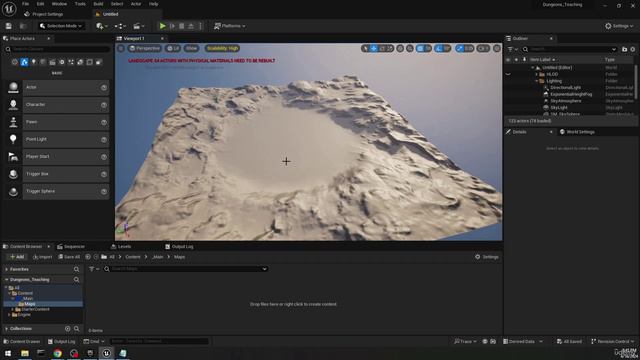Switch to the World Settings tab
The width and height of the screenshot is (640, 360).
tap(577, 132)
